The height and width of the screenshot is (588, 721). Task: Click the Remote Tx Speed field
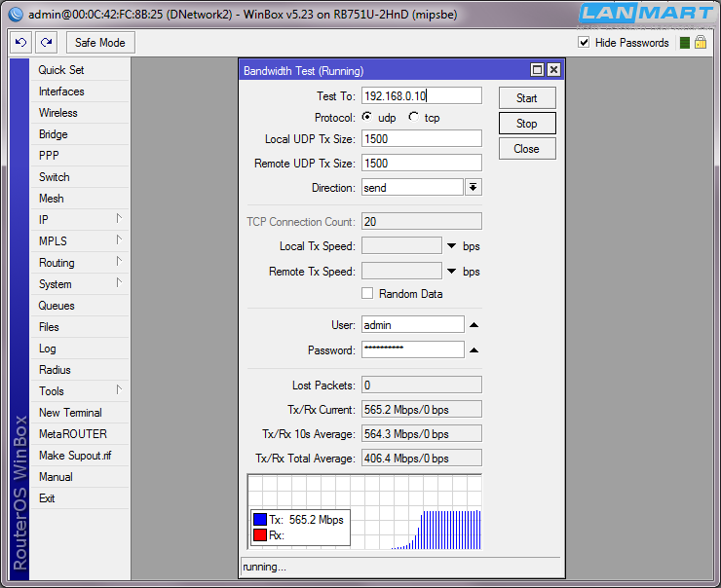(401, 271)
